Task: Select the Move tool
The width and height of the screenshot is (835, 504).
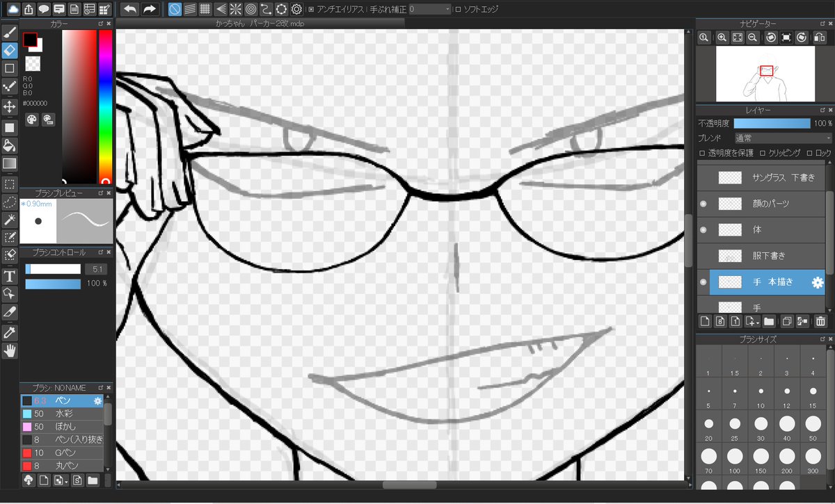Action: pos(10,106)
